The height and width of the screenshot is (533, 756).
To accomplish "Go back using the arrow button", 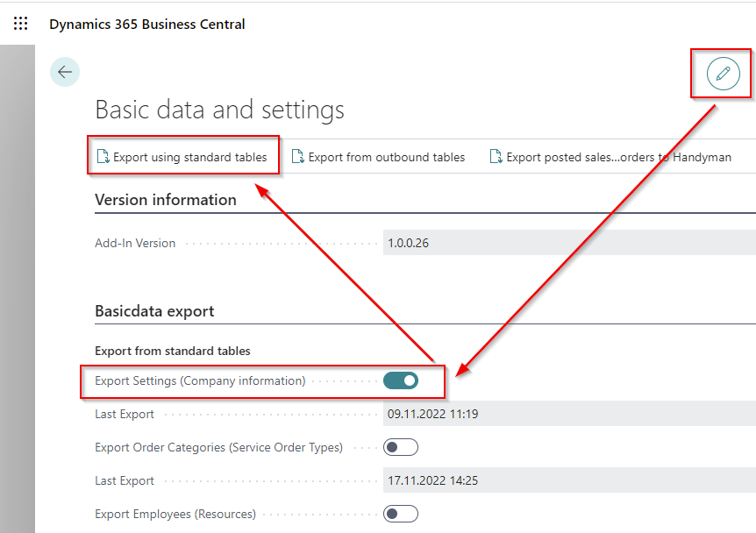I will tap(65, 72).
